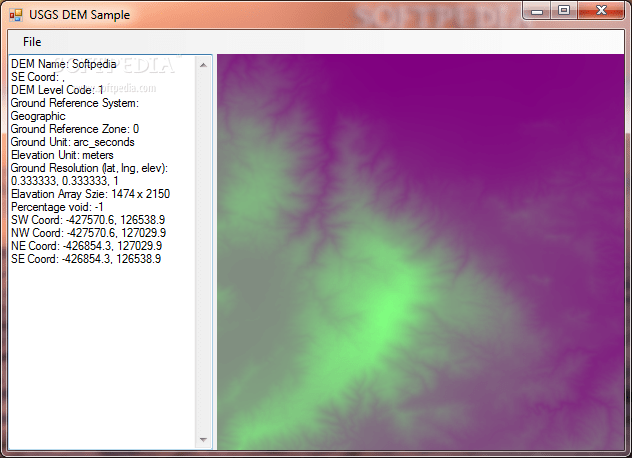Screen dimensions: 632x458
Task: Click the scrollbar up arrow
Action: point(204,65)
